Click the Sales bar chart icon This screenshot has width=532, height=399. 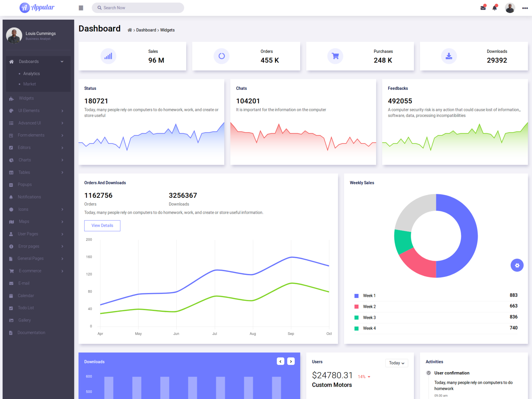click(x=108, y=56)
